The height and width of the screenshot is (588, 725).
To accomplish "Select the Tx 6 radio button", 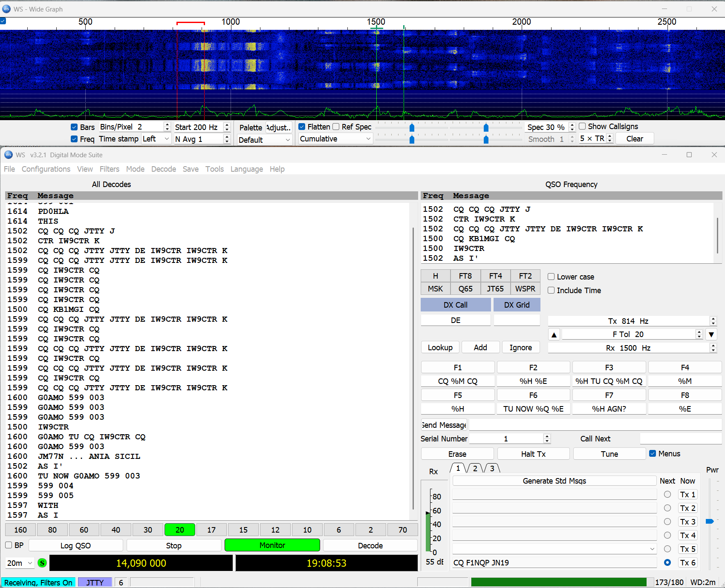I will [x=667, y=562].
